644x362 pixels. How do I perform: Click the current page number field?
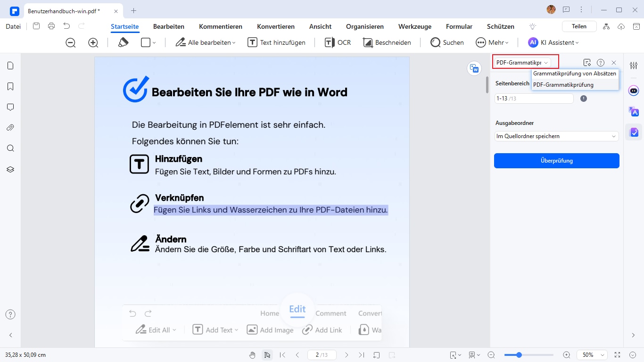tap(322, 355)
